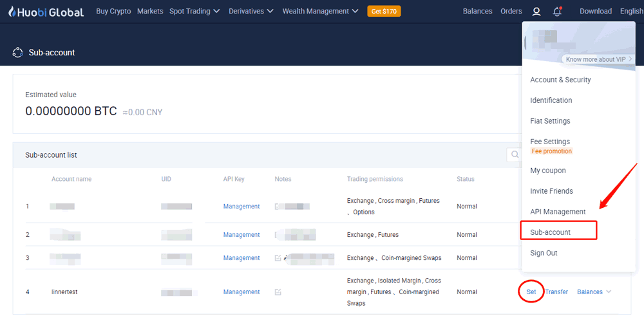Click the Sub-account page header icon
The height and width of the screenshot is (316, 644).
(17, 53)
